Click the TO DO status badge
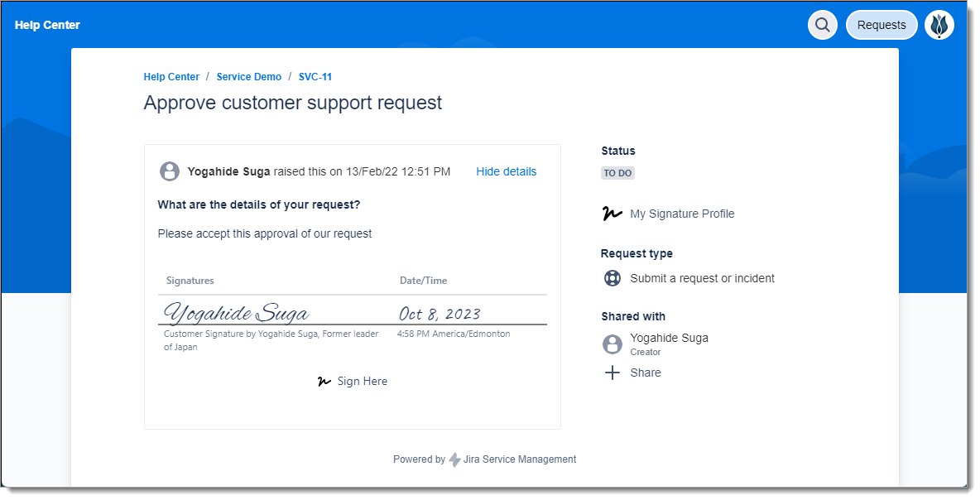This screenshot has height=500, width=980. (x=617, y=173)
